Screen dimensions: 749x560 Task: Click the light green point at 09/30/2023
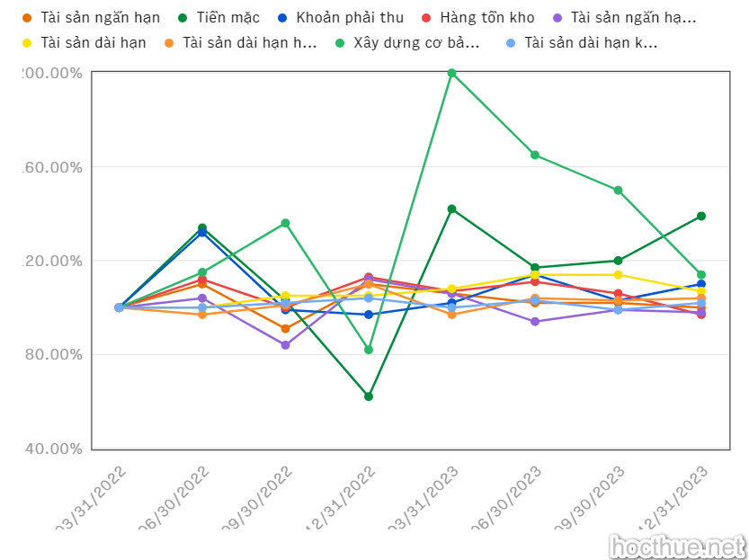click(618, 190)
